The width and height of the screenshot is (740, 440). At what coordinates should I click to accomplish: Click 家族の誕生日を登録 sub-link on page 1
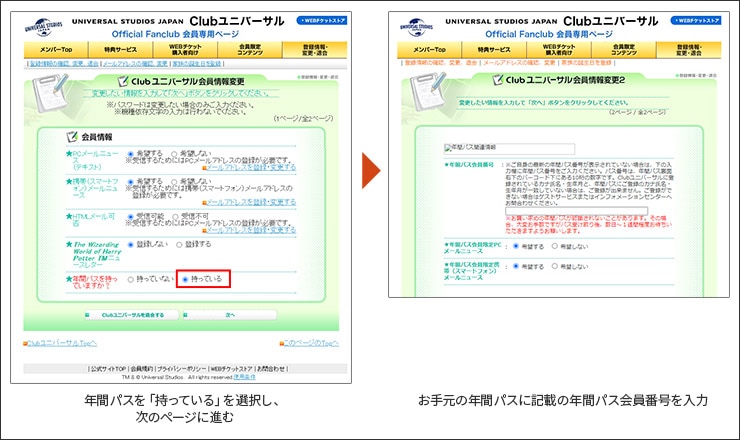pyautogui.click(x=196, y=63)
